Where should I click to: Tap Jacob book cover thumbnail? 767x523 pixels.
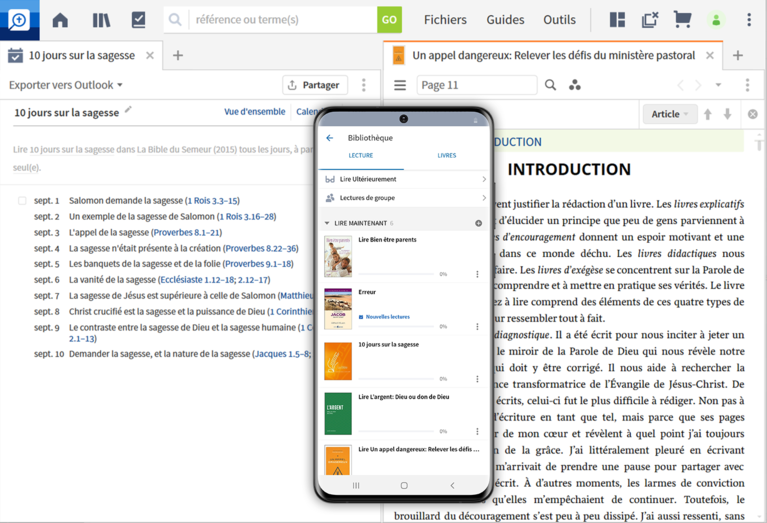point(338,309)
